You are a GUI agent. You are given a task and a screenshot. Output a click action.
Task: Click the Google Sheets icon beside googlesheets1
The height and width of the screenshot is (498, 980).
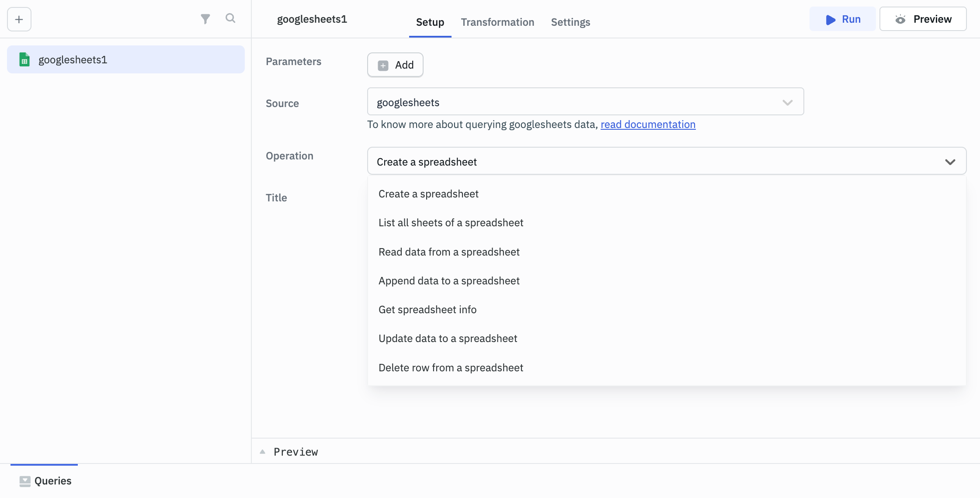point(24,59)
